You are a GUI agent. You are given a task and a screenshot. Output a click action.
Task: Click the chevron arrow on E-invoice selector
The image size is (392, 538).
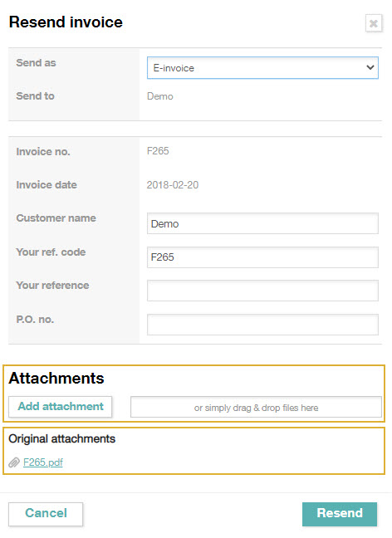(x=370, y=67)
